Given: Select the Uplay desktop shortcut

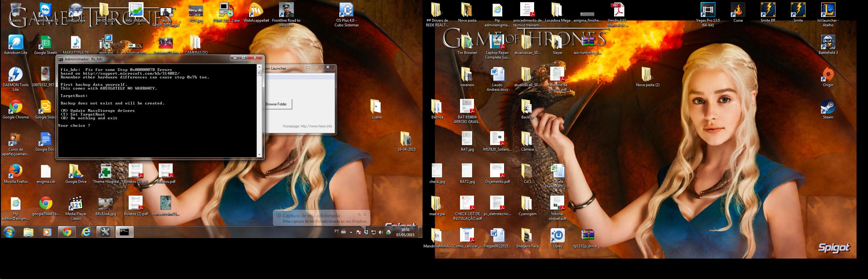Looking at the screenshot, I should 557,237.
